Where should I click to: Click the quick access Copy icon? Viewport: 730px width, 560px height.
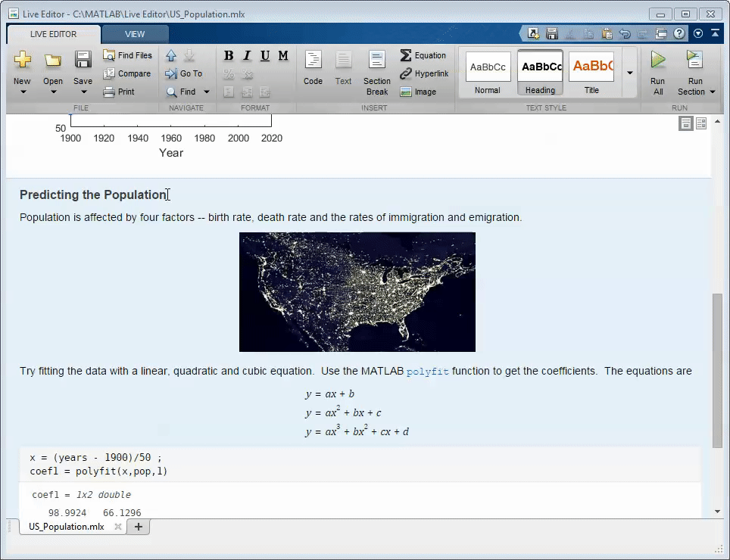click(588, 33)
